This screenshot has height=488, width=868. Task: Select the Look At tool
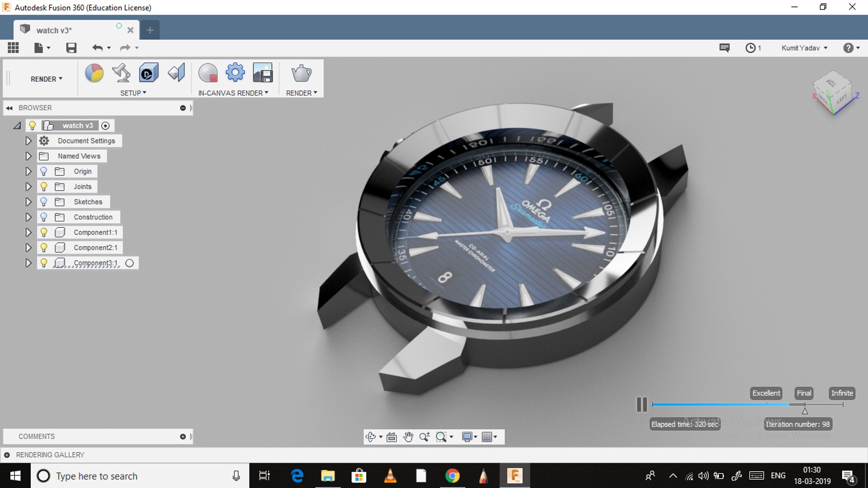[392, 437]
